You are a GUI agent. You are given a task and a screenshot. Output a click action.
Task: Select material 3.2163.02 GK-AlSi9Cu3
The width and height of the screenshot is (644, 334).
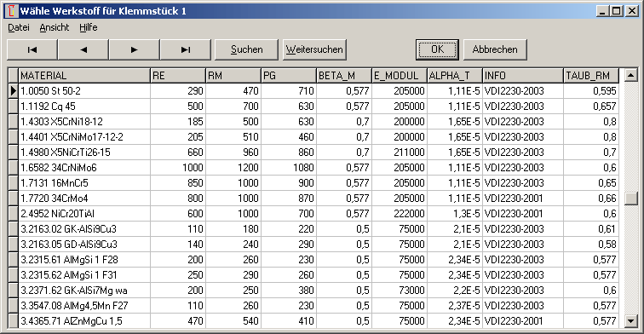(x=84, y=229)
